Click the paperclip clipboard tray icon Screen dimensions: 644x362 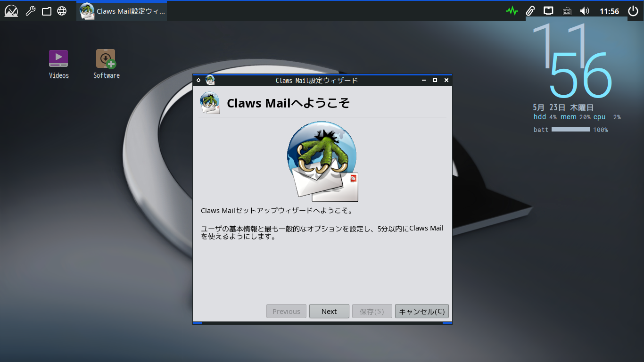tap(530, 11)
